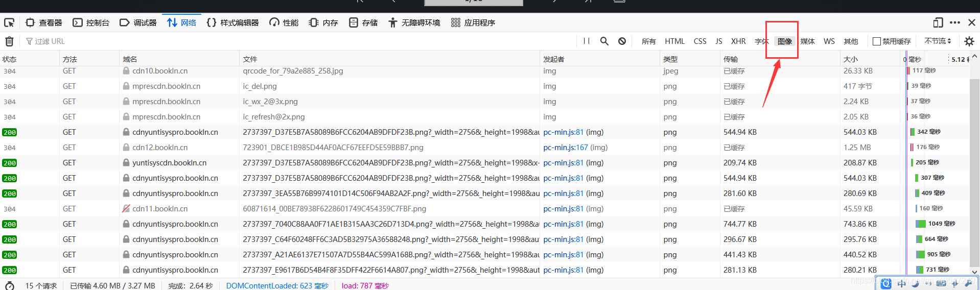
Task: Click the lock icon beside cdn12.bookln.cn
Action: (126, 147)
